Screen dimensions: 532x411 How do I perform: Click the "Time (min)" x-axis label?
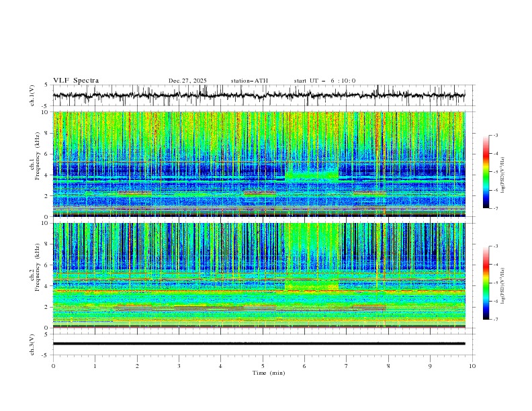269,373
